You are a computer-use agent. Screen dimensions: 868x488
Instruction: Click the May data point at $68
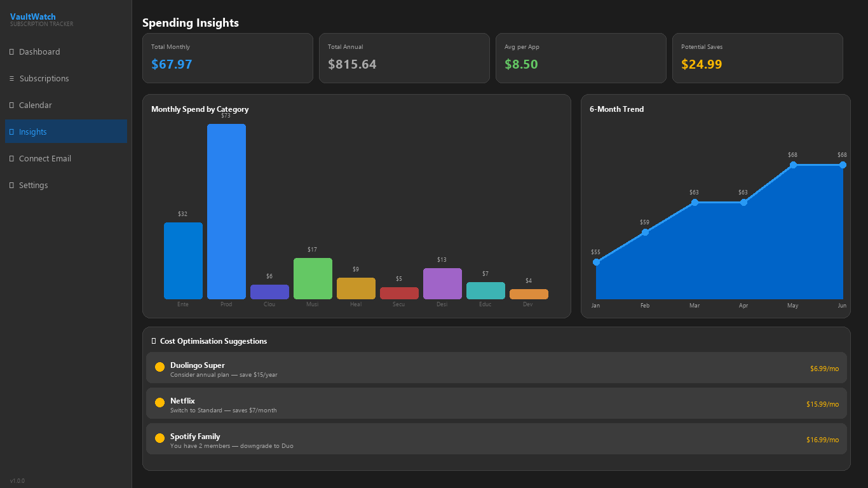pos(793,165)
